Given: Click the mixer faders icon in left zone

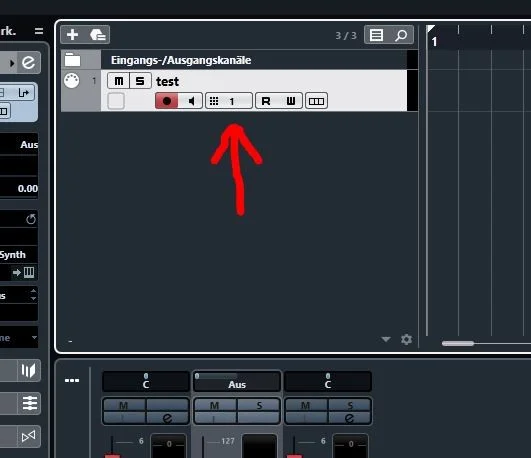Looking at the screenshot, I should (29, 403).
